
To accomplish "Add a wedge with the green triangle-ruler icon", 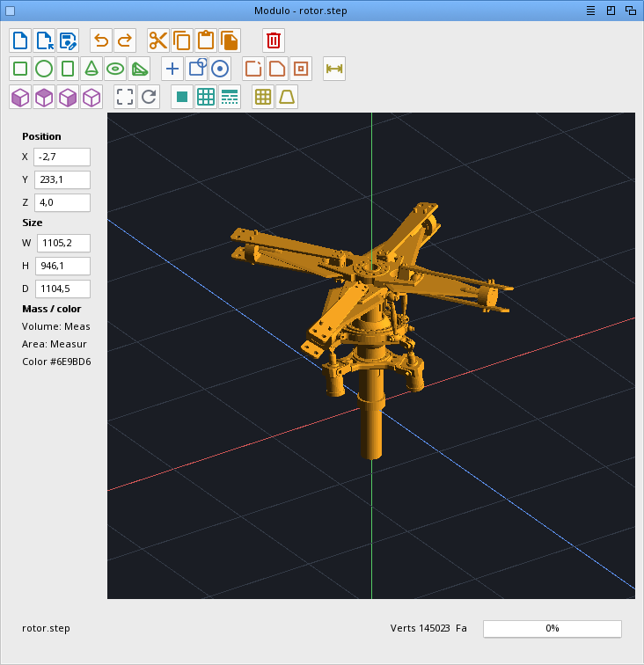I will pos(139,69).
